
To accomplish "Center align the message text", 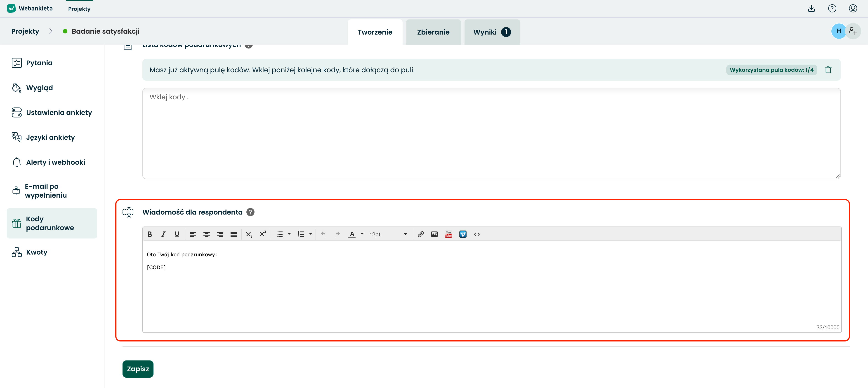I will tap(207, 234).
